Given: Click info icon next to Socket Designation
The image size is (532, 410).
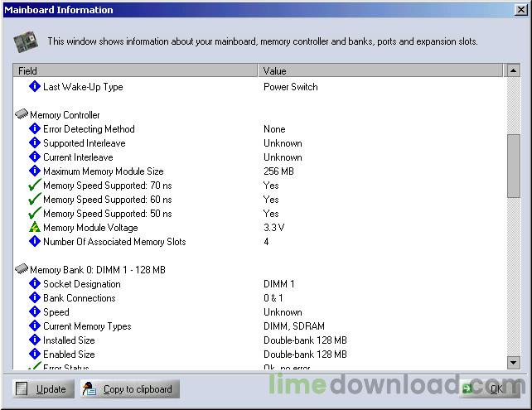Looking at the screenshot, I should coord(34,284).
